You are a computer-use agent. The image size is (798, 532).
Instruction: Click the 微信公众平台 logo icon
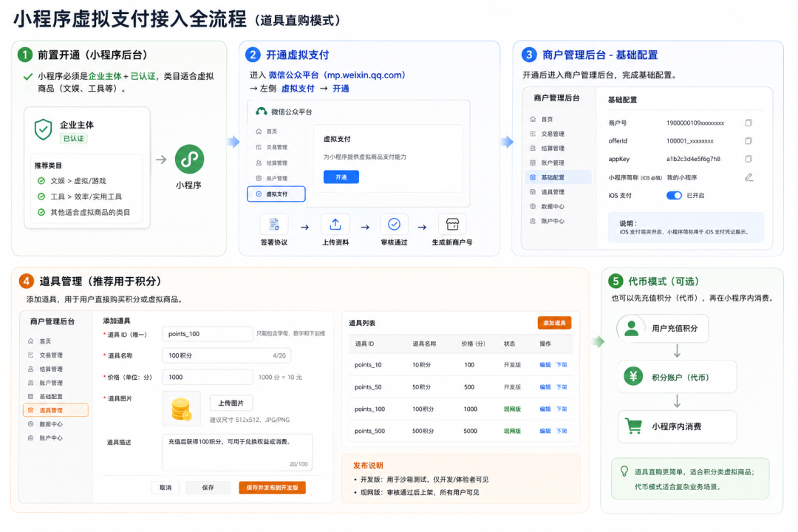tap(262, 112)
